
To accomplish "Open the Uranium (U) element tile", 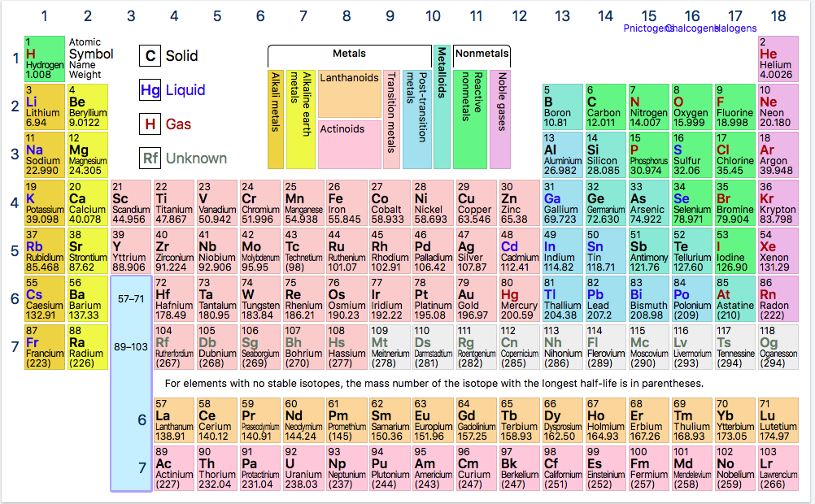I will [x=303, y=468].
